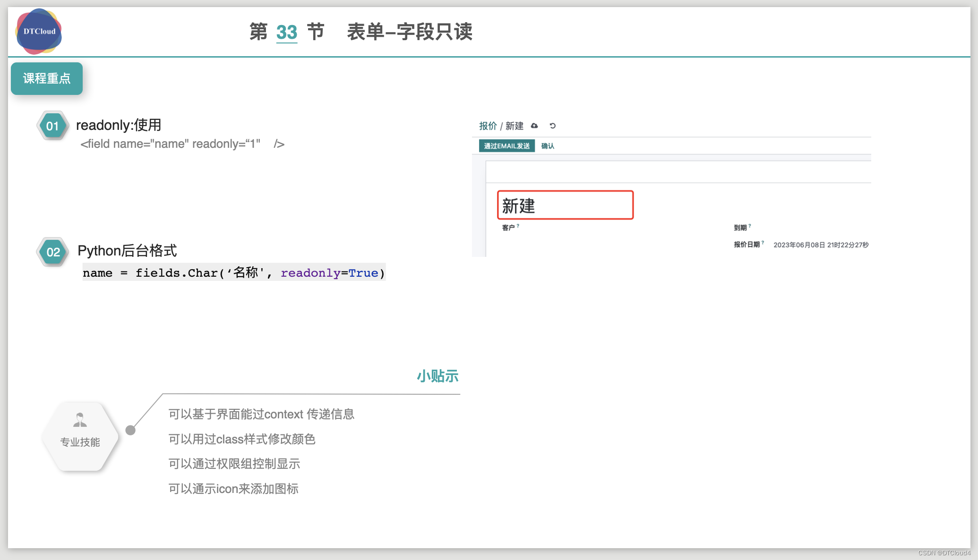The image size is (978, 560).
Task: Open the 报价 breadcrumb link
Action: coord(487,126)
